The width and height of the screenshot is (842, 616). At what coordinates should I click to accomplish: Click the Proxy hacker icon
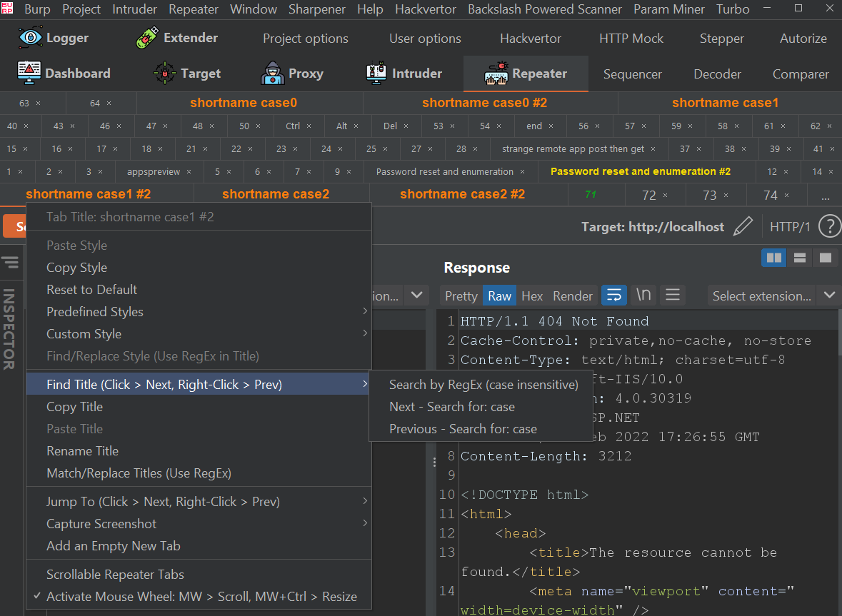[273, 73]
